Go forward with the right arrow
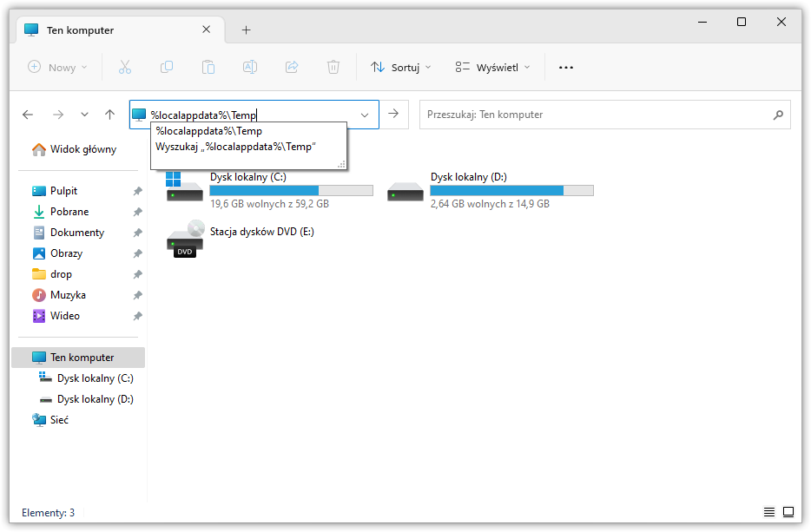Viewport: 811px width, 532px height. tap(58, 115)
